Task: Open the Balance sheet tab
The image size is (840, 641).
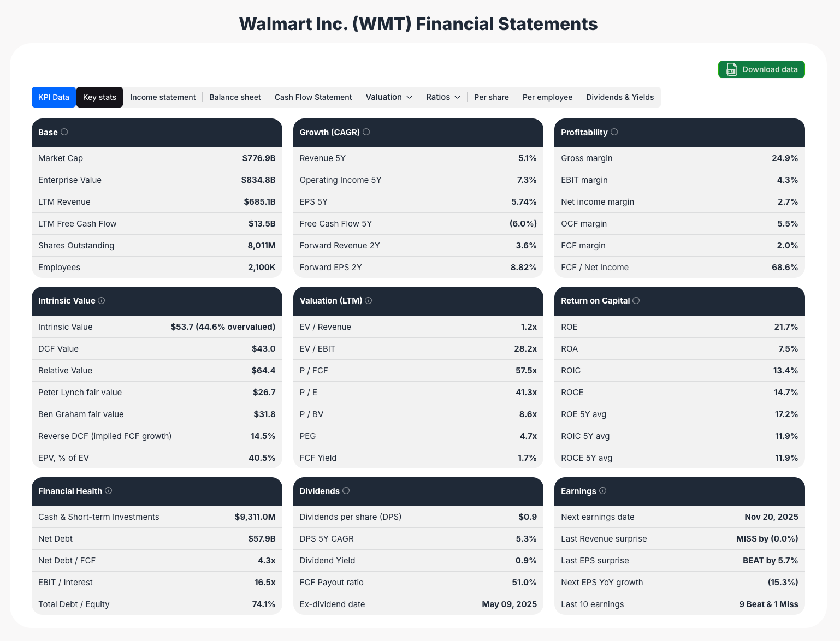Action: point(235,97)
